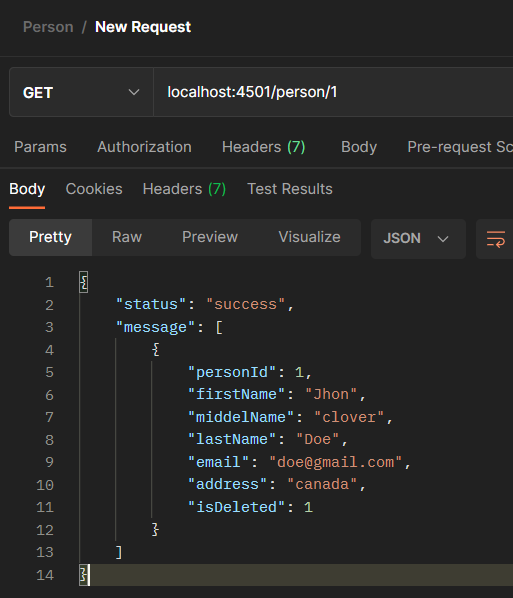Edit the localhost:4501/person/1 URL field
Viewport: 513px width, 598px height.
[333, 92]
